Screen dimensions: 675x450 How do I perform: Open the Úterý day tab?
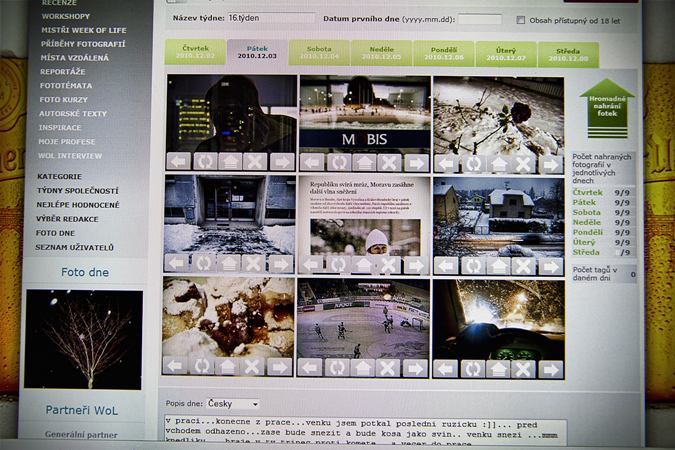click(506, 54)
